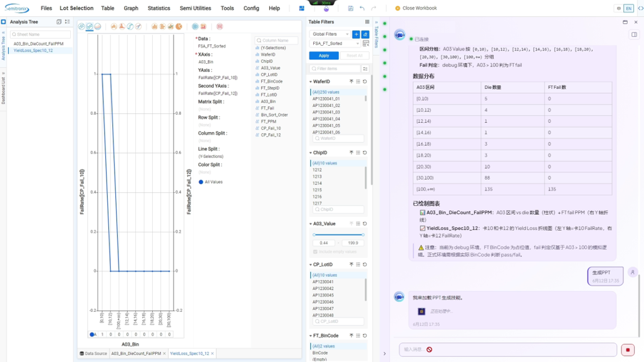Image resolution: width=644 pixels, height=362 pixels.
Task: Open the code brackets icon at top right
Action: click(x=640, y=8)
